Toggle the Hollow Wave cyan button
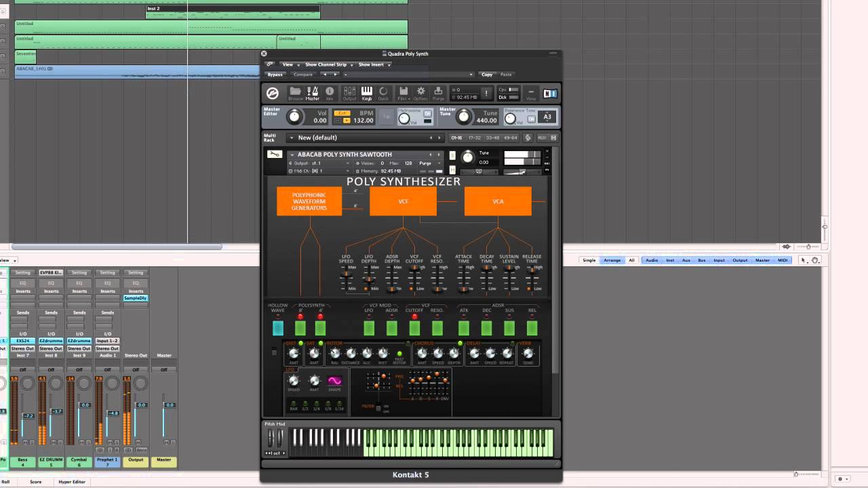This screenshot has width=868, height=488. pos(278,328)
